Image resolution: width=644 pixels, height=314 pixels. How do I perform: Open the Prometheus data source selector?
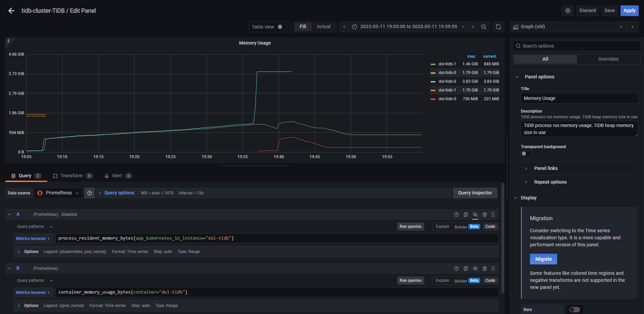[58, 193]
